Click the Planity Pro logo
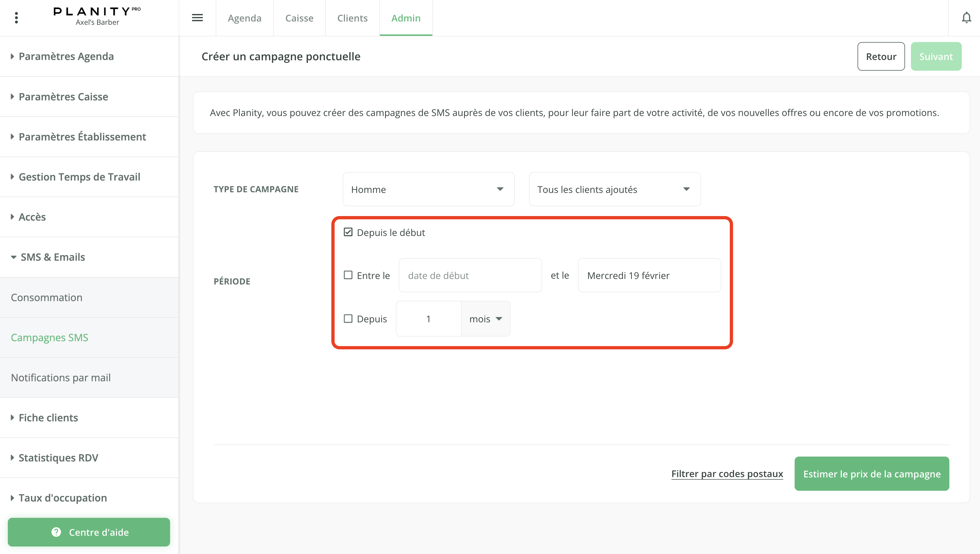980x554 pixels. 97,11
